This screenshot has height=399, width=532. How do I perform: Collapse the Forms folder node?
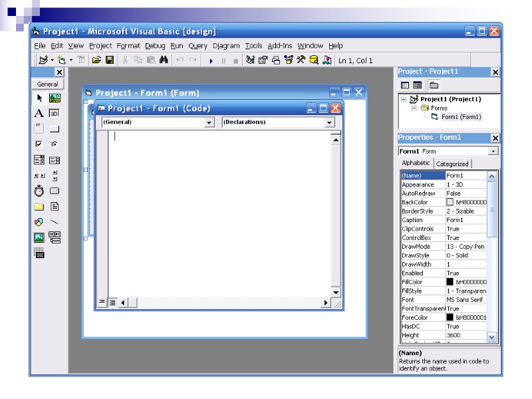click(x=414, y=108)
